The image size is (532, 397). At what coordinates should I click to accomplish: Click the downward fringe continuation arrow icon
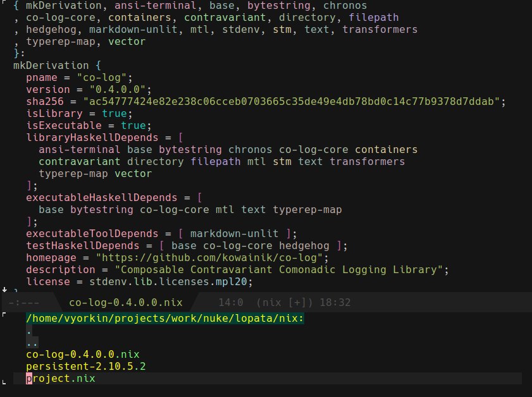click(x=4, y=289)
